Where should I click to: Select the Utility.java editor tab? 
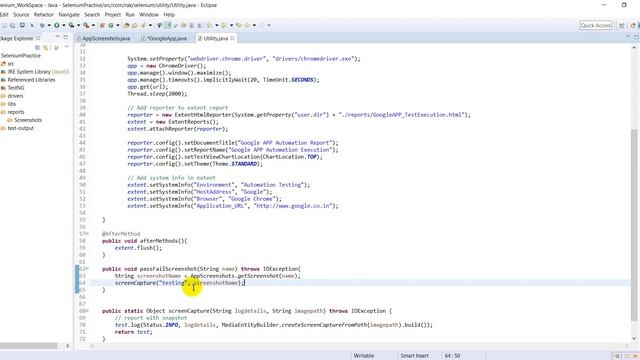click(x=216, y=38)
